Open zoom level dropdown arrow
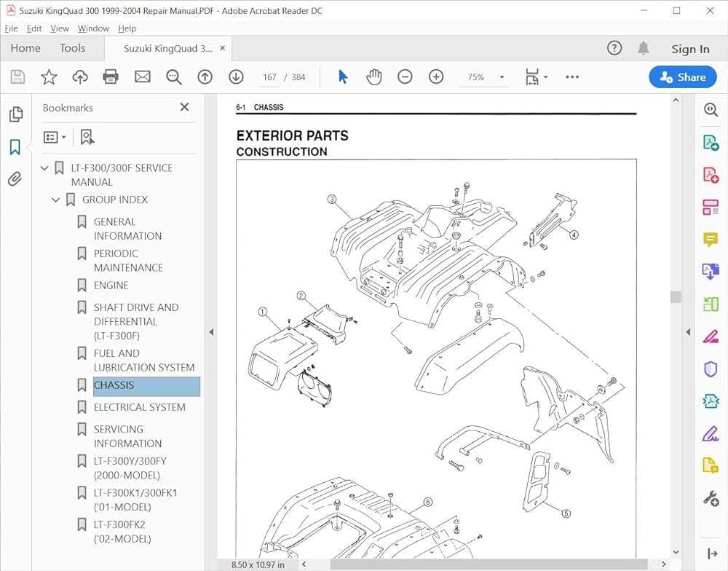Screen dimensions: 728x571 (502, 77)
